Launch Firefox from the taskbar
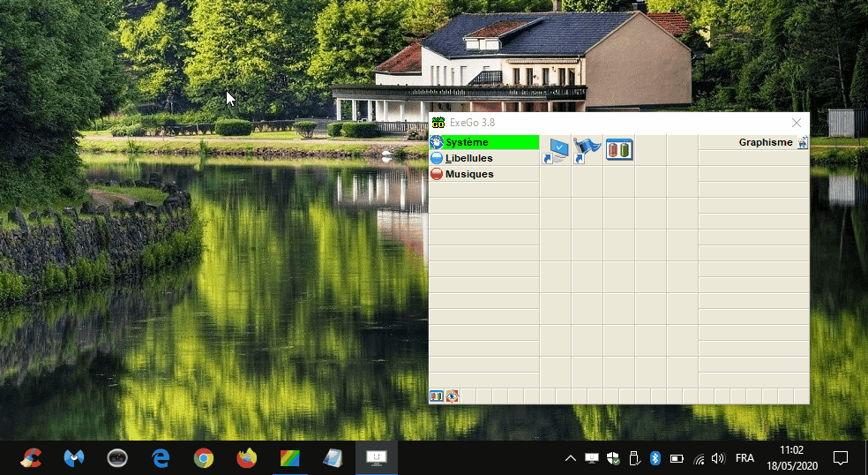The width and height of the screenshot is (868, 475). point(247,458)
